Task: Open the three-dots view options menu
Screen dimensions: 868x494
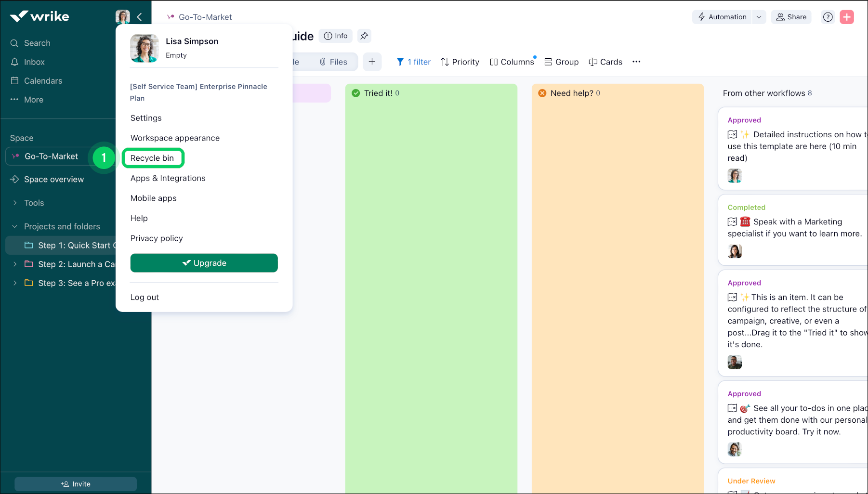Action: [x=636, y=62]
